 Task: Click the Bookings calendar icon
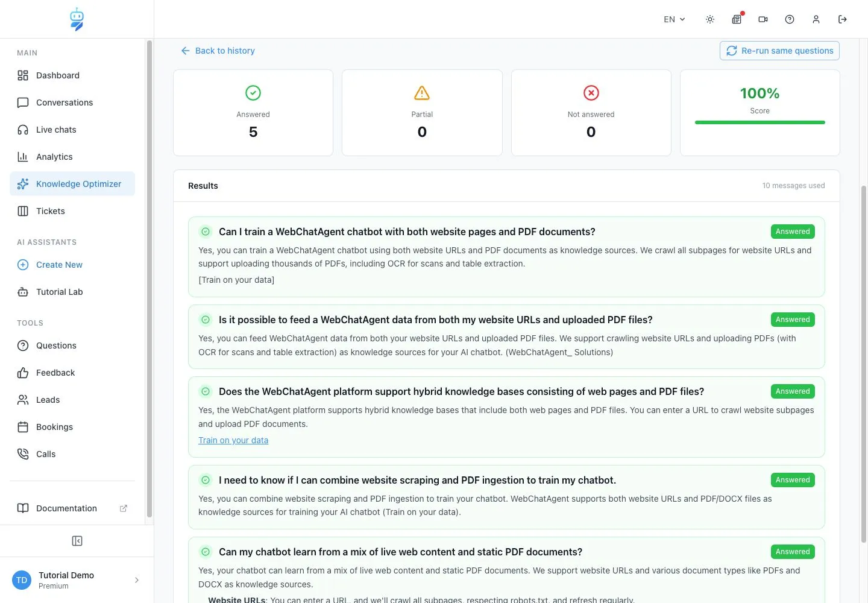pos(23,427)
